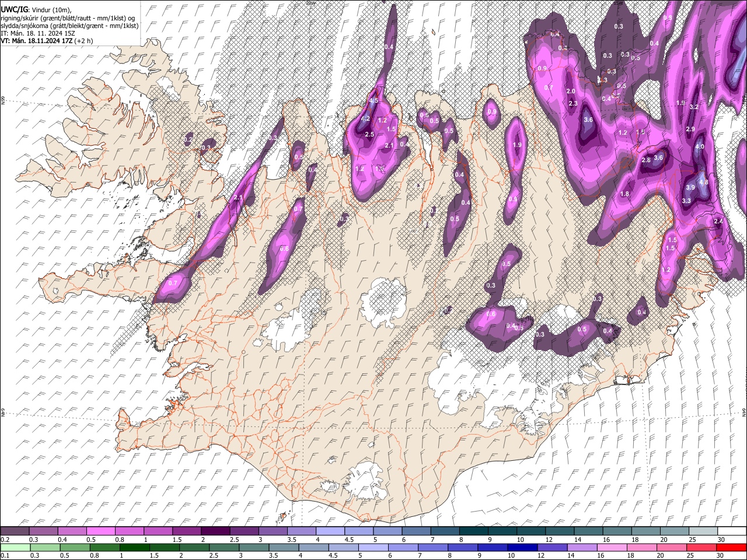Pick the deep blue lower swatch between 10 and 12

coord(523,547)
